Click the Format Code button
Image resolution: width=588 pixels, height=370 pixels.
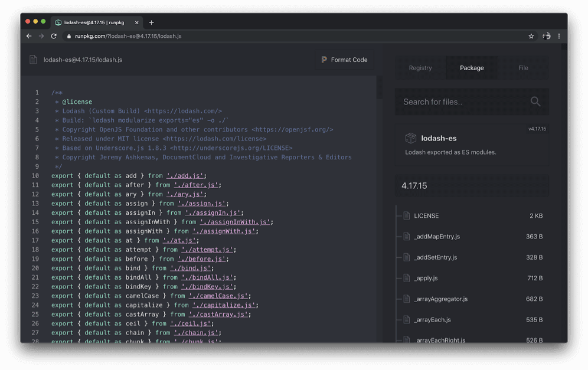click(344, 60)
